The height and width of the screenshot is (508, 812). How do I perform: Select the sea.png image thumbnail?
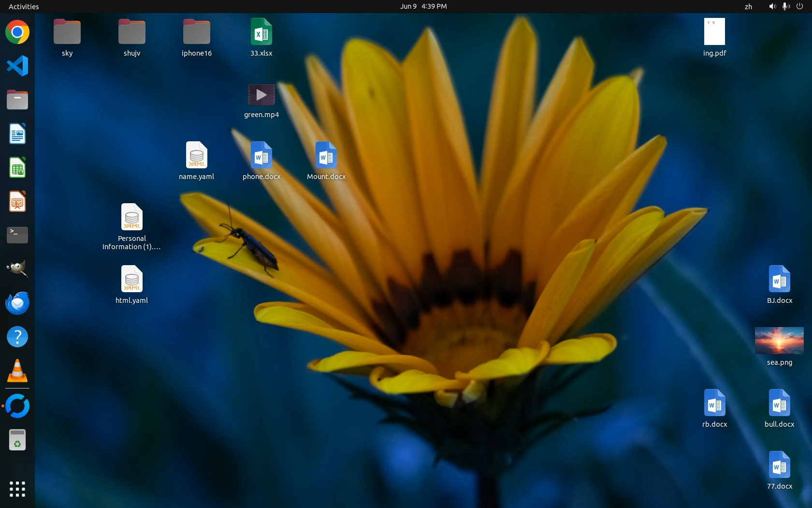click(x=779, y=341)
